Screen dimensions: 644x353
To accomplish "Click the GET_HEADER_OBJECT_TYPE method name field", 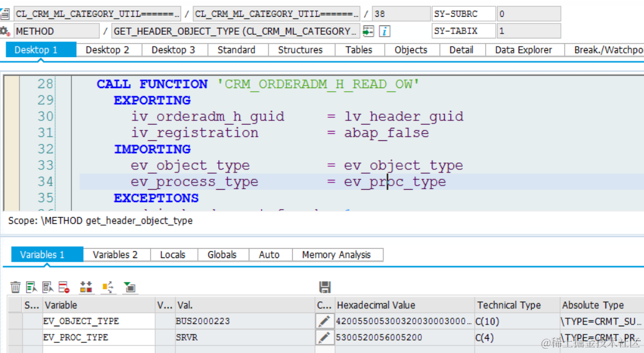I will tap(235, 31).
